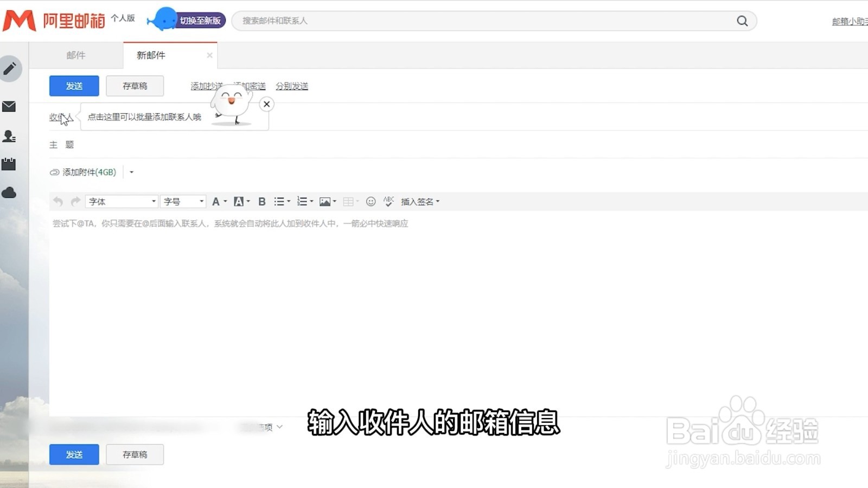This screenshot has width=868, height=488.
Task: Select the compose pen icon in sidebar
Action: tap(10, 69)
